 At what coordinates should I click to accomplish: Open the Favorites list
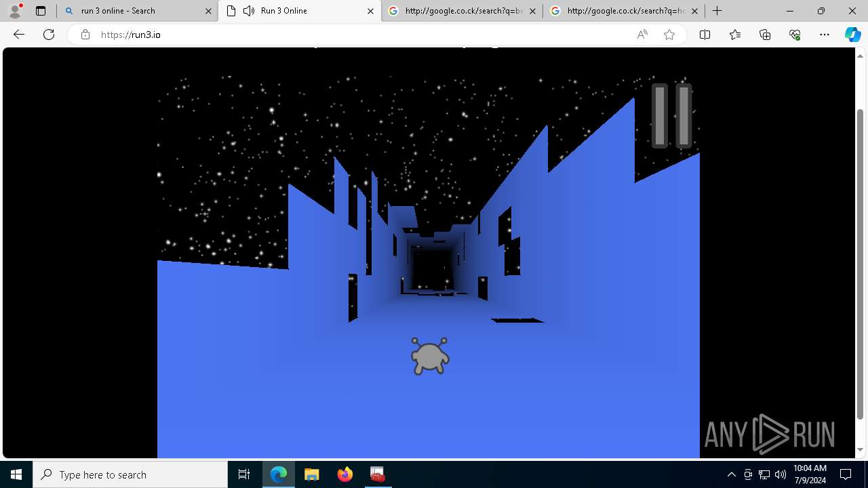(x=735, y=35)
